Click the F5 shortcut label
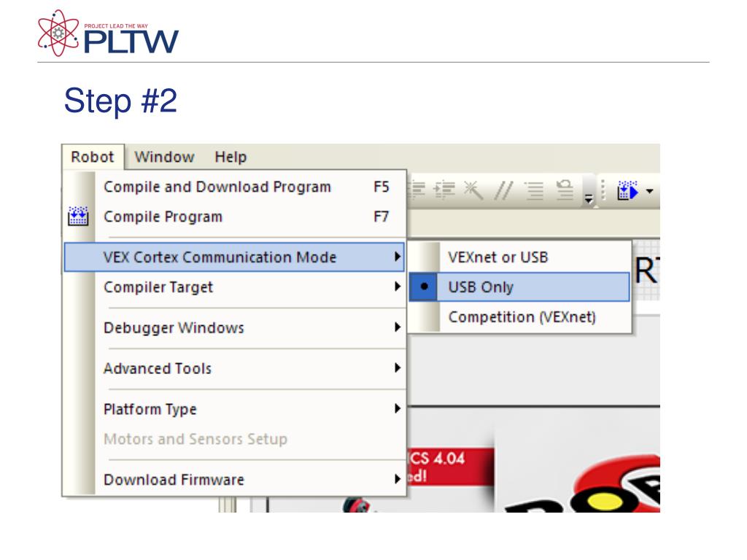The height and width of the screenshot is (560, 747). point(381,187)
